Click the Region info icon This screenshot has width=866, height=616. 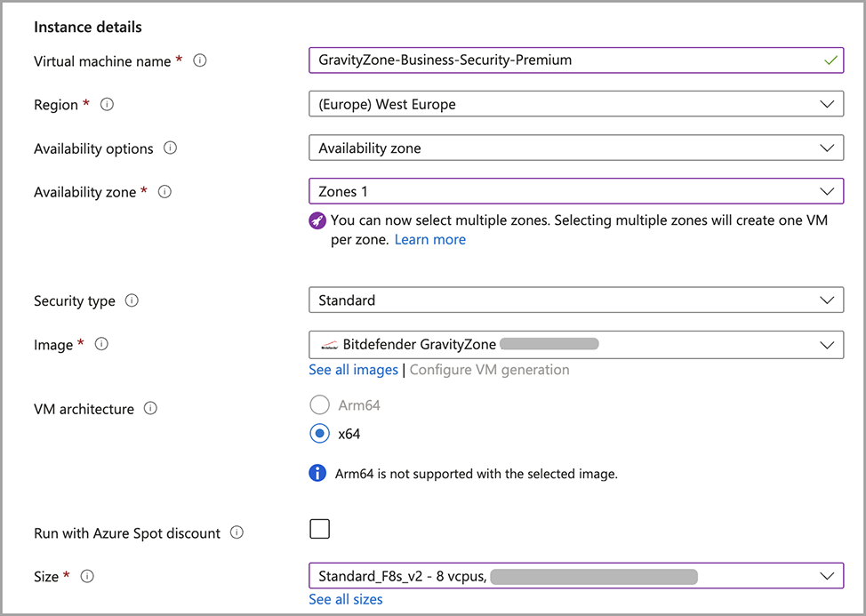(x=107, y=105)
